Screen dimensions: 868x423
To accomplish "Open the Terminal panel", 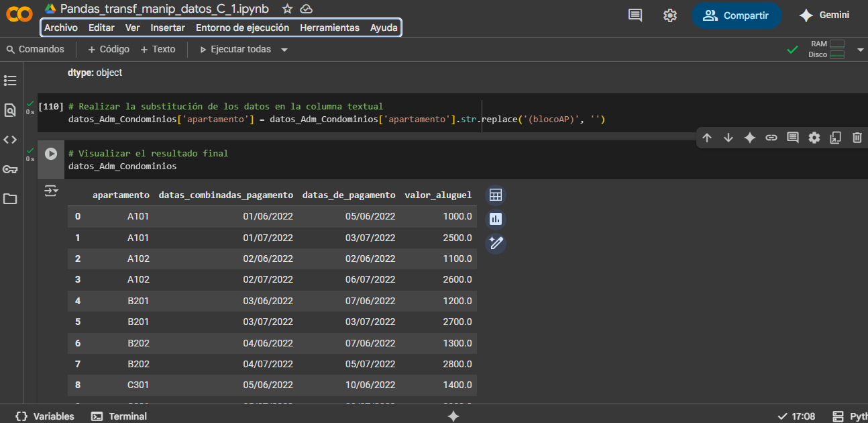I will 119,416.
